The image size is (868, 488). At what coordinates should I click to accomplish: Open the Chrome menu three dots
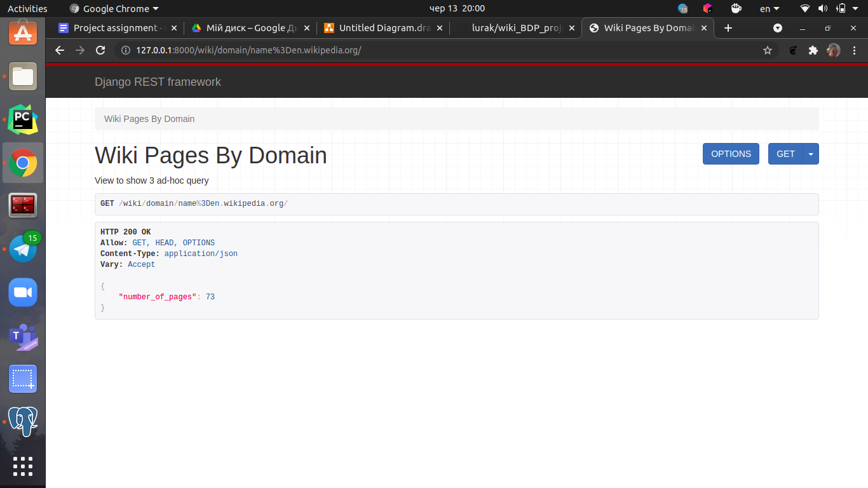point(854,50)
